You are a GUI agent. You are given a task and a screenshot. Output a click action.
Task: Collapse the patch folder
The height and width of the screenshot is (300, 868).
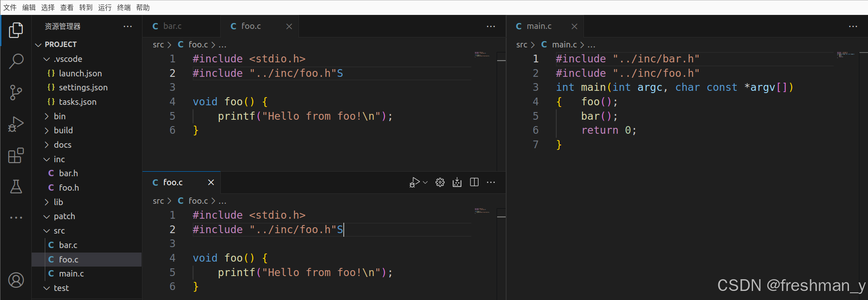pos(86,216)
